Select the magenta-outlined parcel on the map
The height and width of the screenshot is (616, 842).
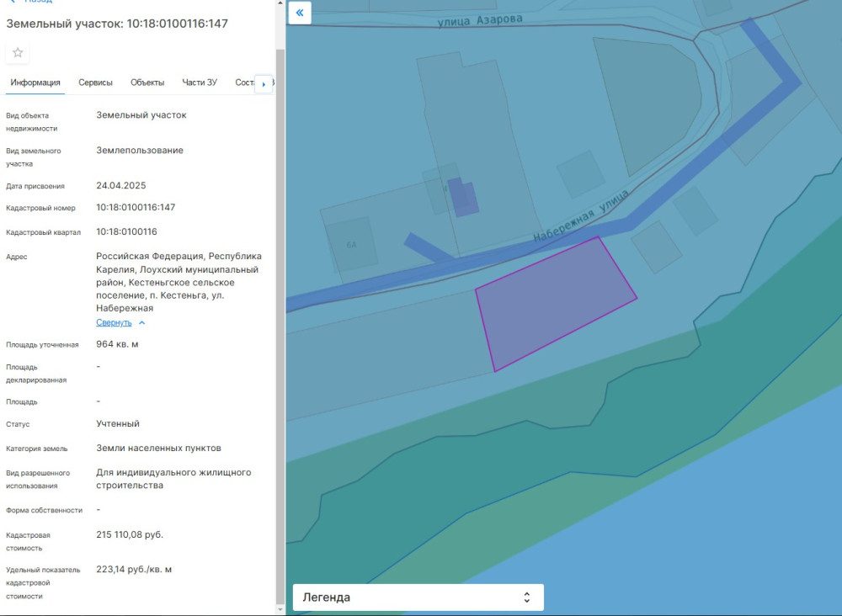[x=552, y=301]
